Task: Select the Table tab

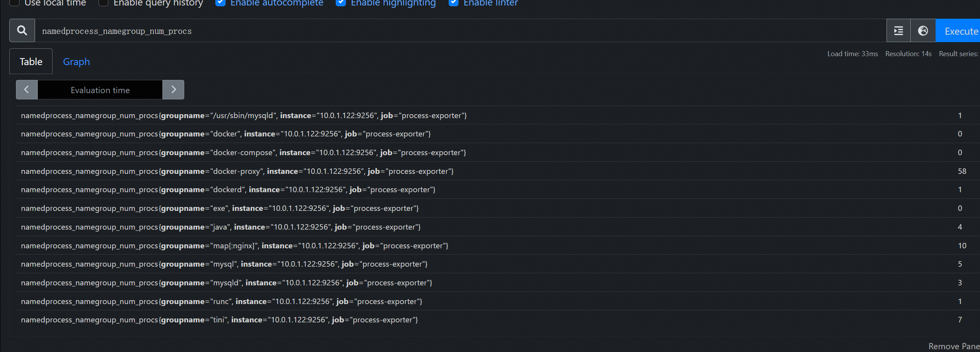Action: coord(30,61)
